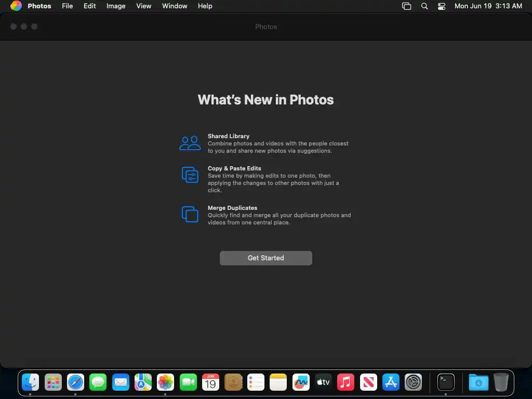This screenshot has width=532, height=399.
Task: Click the Copy & Paste Edits icon
Action: pyautogui.click(x=190, y=175)
